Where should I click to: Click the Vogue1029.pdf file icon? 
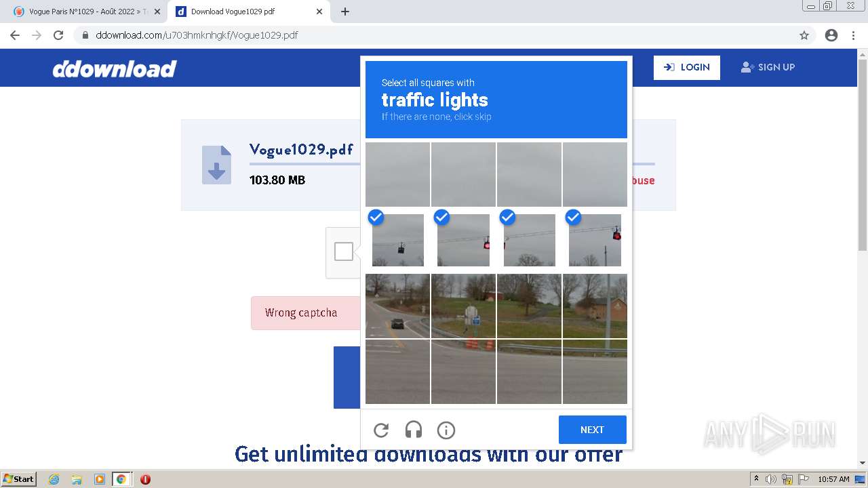(x=216, y=165)
